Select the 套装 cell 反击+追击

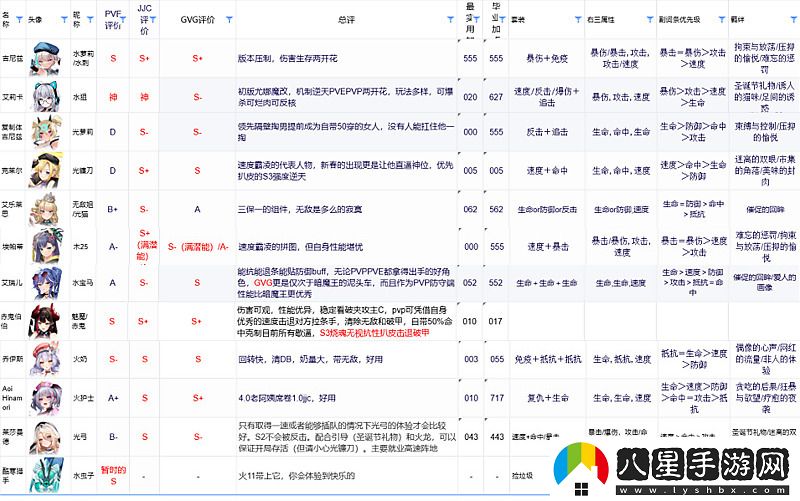[547, 132]
